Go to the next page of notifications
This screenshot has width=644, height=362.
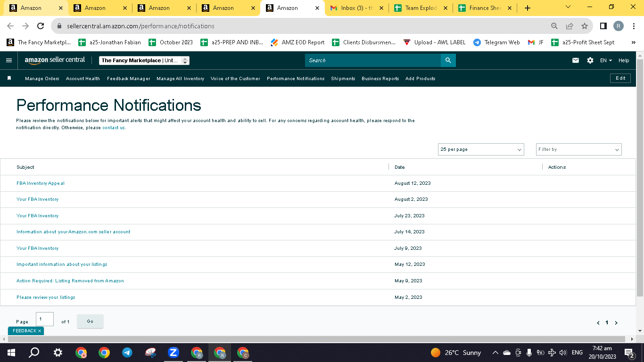point(616,323)
